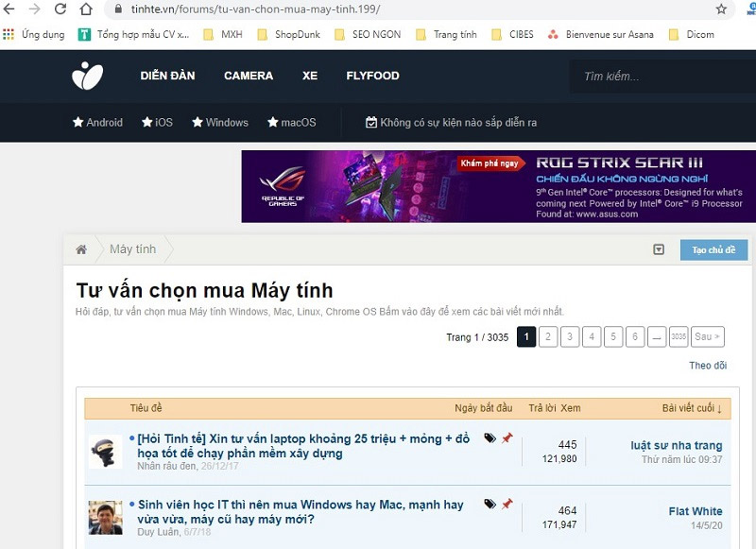Toggle the sort arrow on Bài viết cuối column

click(x=722, y=407)
